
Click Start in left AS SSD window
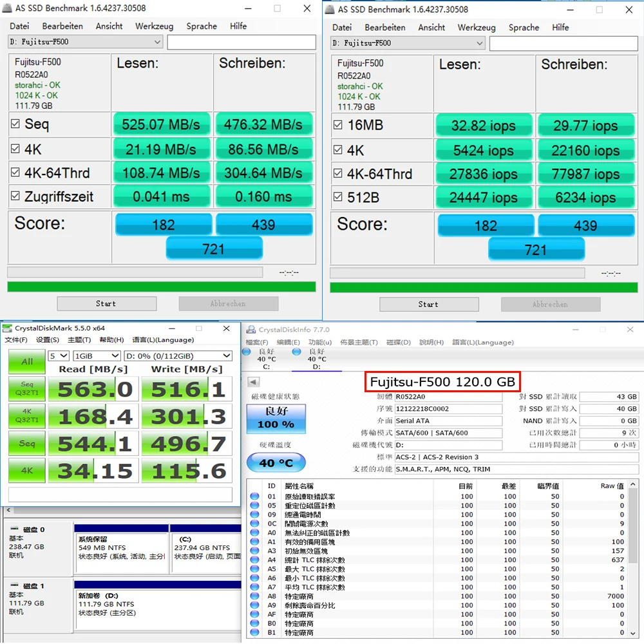tap(107, 303)
